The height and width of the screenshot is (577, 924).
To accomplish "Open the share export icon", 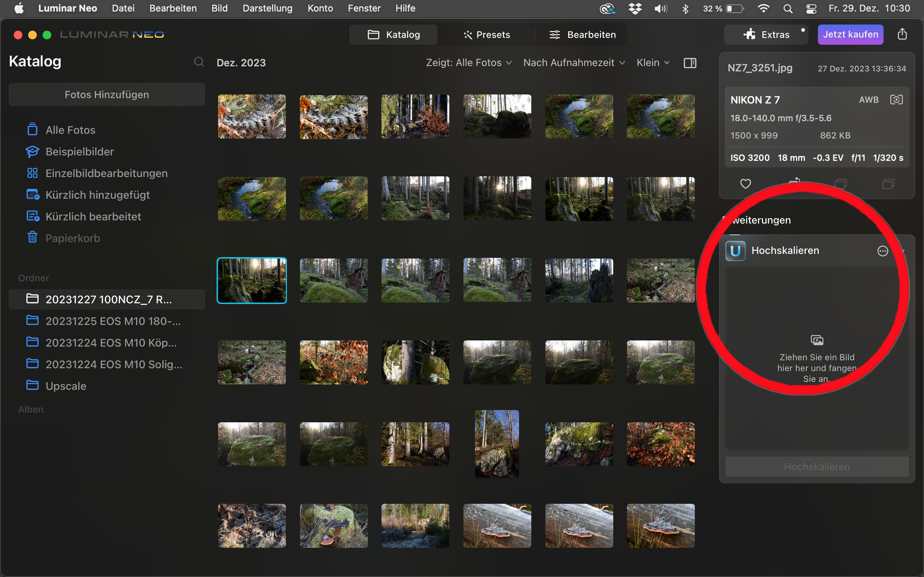I will tap(902, 34).
